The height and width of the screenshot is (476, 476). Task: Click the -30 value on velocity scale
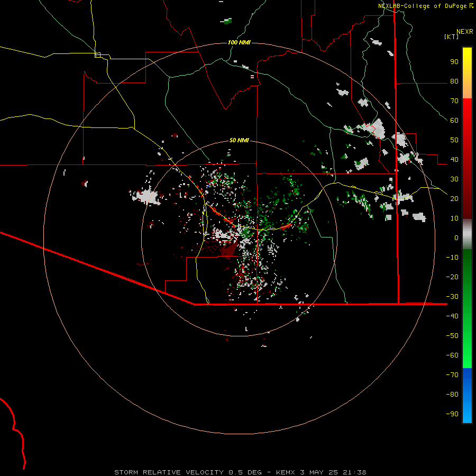click(452, 297)
